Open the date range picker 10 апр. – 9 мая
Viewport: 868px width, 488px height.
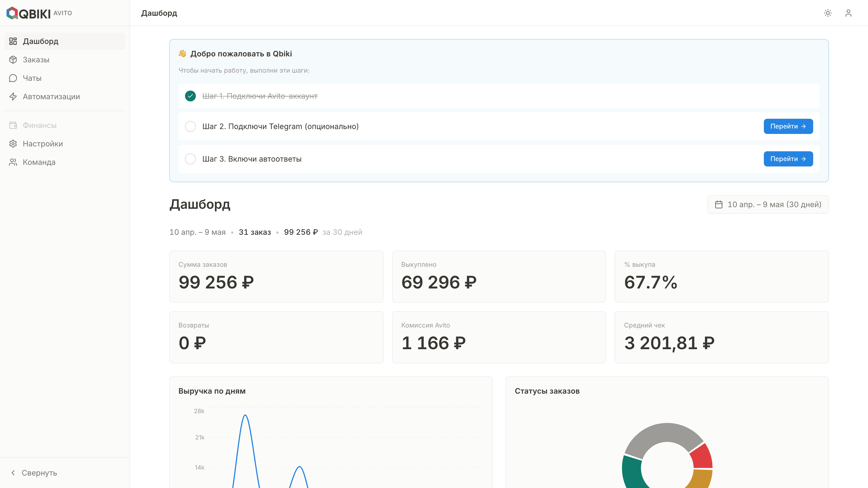(x=768, y=204)
